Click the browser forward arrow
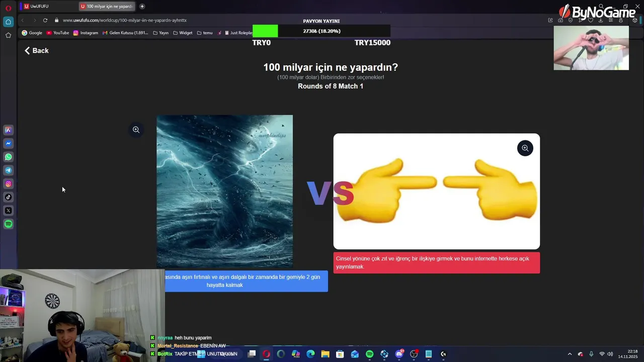Screen dimensions: 644x362 pos(34,20)
